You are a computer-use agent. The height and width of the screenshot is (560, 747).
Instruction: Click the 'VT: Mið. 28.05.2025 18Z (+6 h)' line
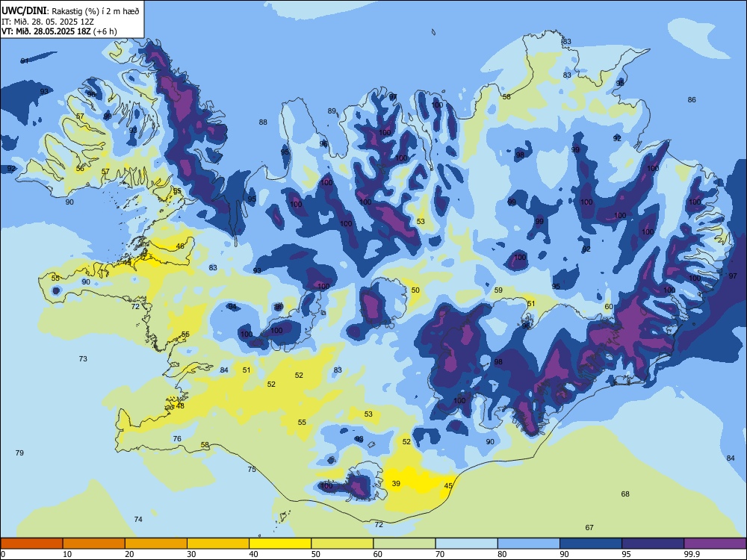[59, 31]
